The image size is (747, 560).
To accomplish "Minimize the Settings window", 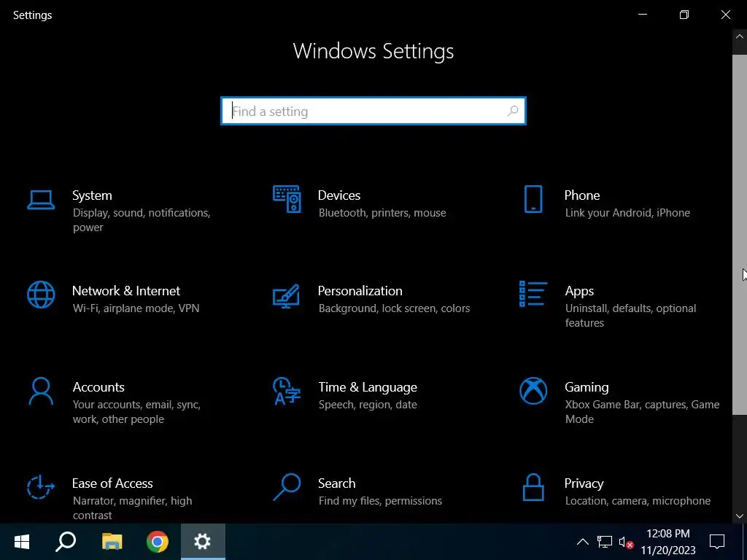I will (x=642, y=15).
